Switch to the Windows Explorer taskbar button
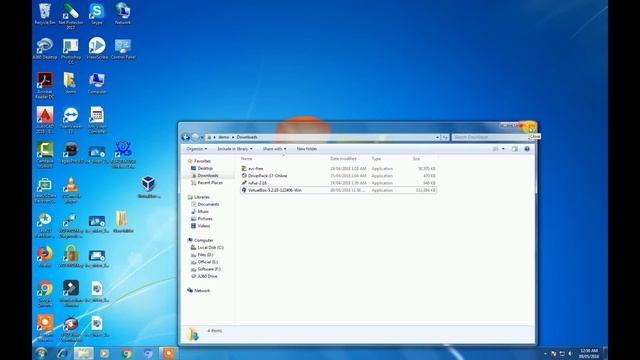 coord(84,353)
